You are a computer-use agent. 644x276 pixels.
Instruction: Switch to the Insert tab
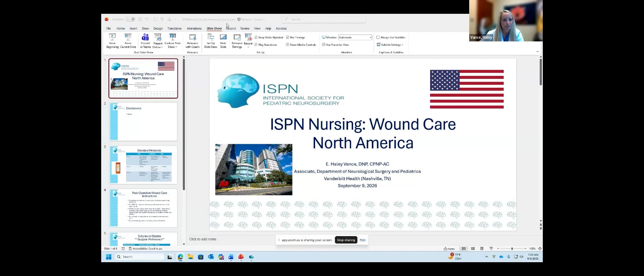point(133,28)
